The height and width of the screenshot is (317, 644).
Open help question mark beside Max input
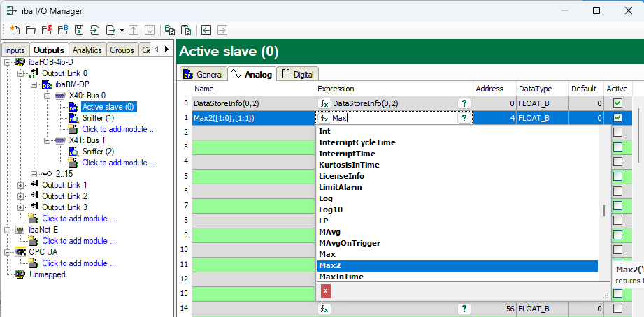(464, 118)
